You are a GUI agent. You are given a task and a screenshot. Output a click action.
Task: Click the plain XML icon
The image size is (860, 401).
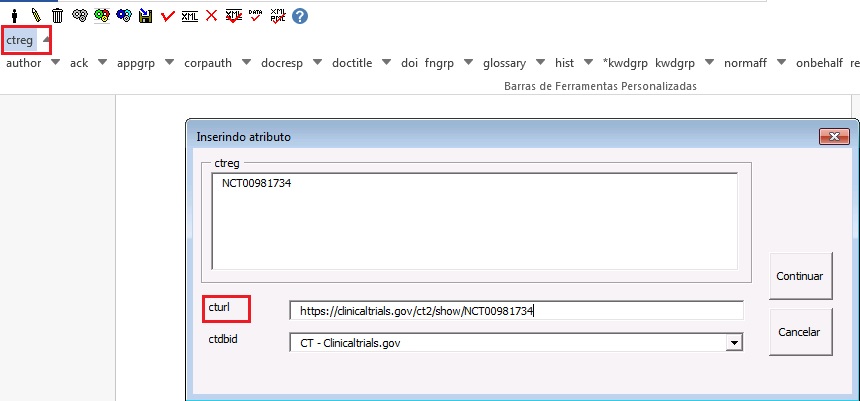click(x=190, y=16)
